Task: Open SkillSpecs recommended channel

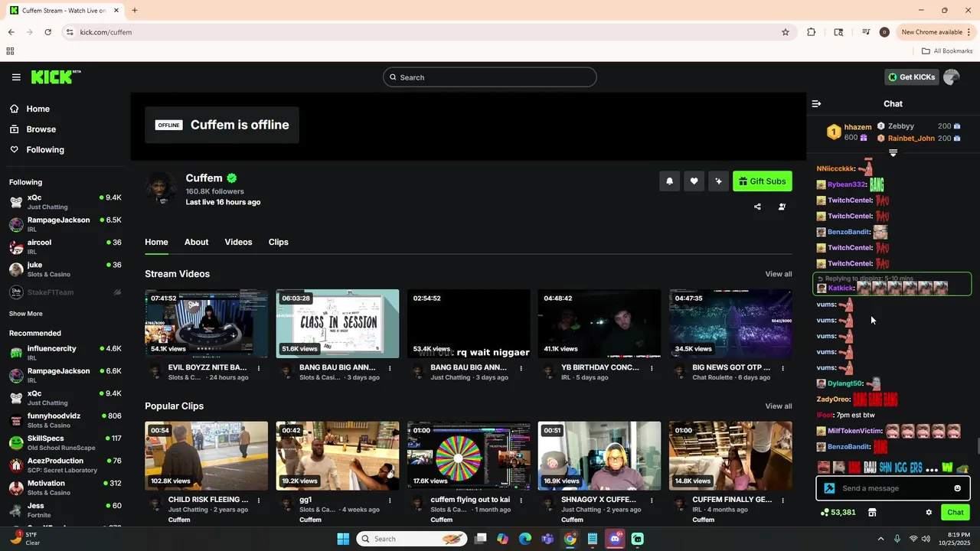Action: pos(65,442)
